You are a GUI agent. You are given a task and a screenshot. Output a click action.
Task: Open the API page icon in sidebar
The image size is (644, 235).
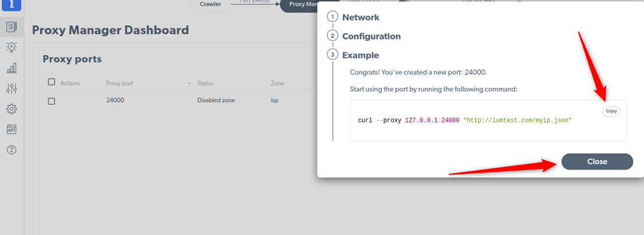11,129
